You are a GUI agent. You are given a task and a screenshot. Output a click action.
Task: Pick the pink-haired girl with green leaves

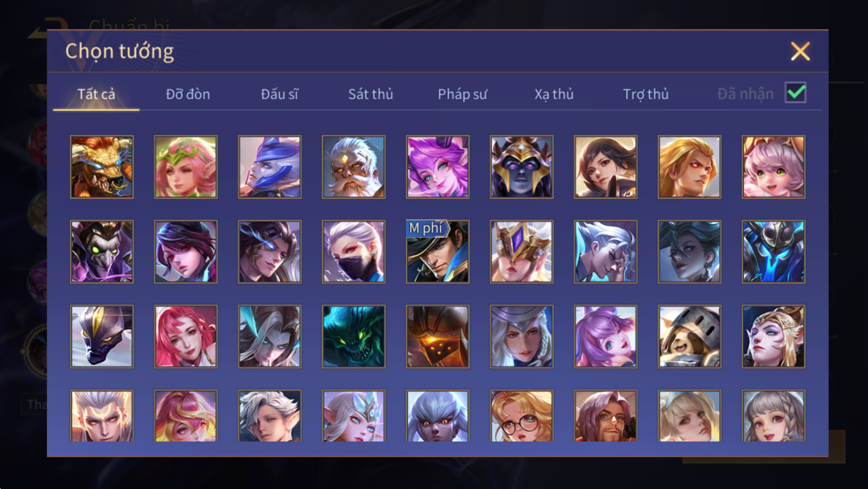[x=186, y=167]
